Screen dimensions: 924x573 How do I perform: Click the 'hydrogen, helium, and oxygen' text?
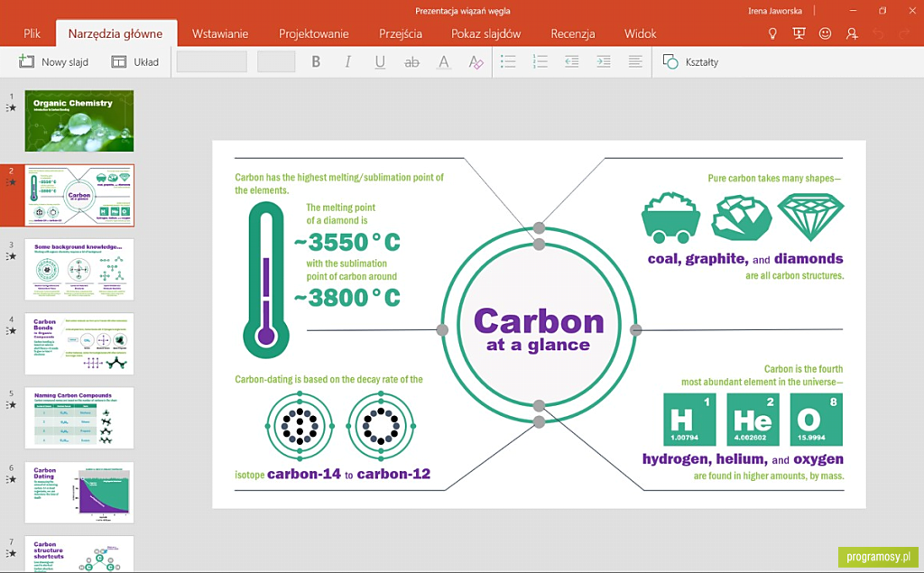click(x=744, y=459)
